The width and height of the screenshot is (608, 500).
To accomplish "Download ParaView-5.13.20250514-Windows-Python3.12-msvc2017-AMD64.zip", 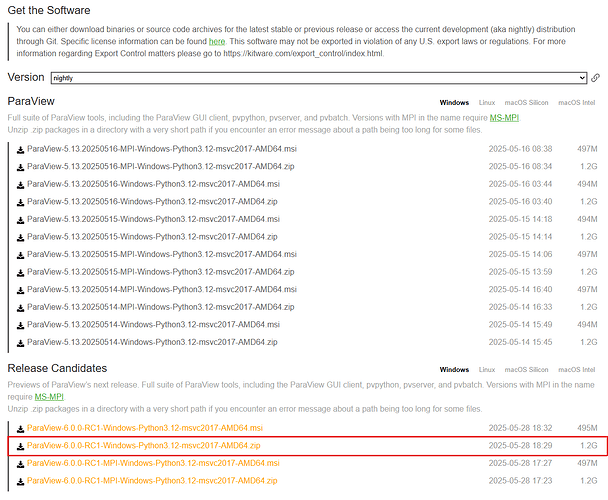I will point(152,342).
